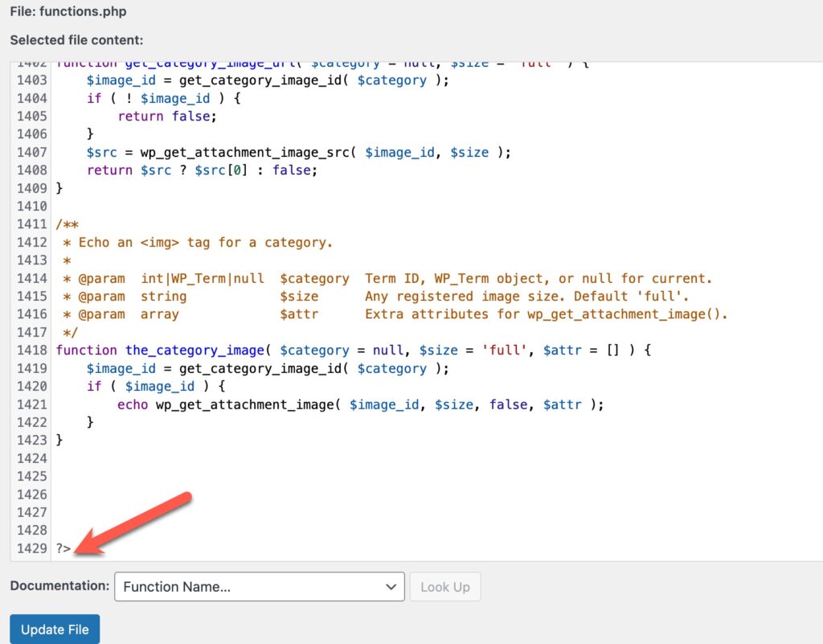Viewport: 823px width, 644px height.
Task: Click the '*/' comment end on line 1417
Action: click(x=71, y=332)
